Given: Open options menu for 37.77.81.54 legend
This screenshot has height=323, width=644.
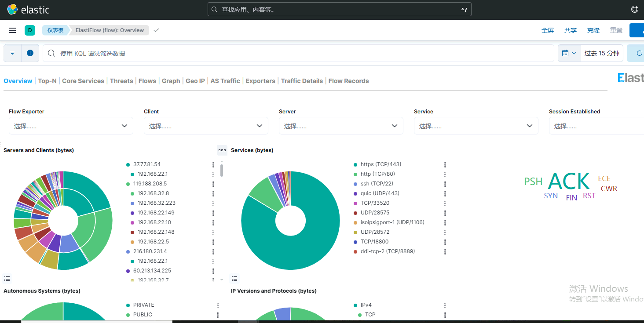Looking at the screenshot, I should (x=214, y=165).
